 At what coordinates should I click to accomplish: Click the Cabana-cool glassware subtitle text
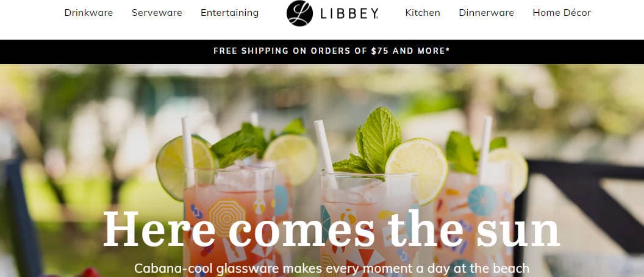click(x=332, y=268)
